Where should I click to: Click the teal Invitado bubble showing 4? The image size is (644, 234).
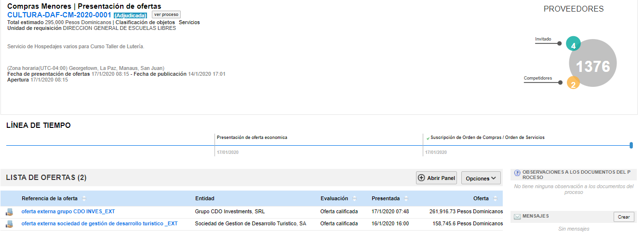[573, 44]
